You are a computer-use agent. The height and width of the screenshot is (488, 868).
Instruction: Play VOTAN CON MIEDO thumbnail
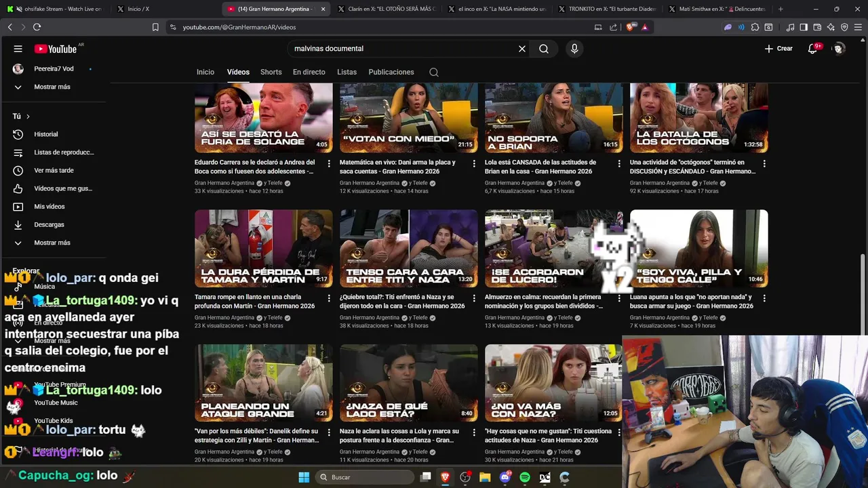[x=409, y=118]
